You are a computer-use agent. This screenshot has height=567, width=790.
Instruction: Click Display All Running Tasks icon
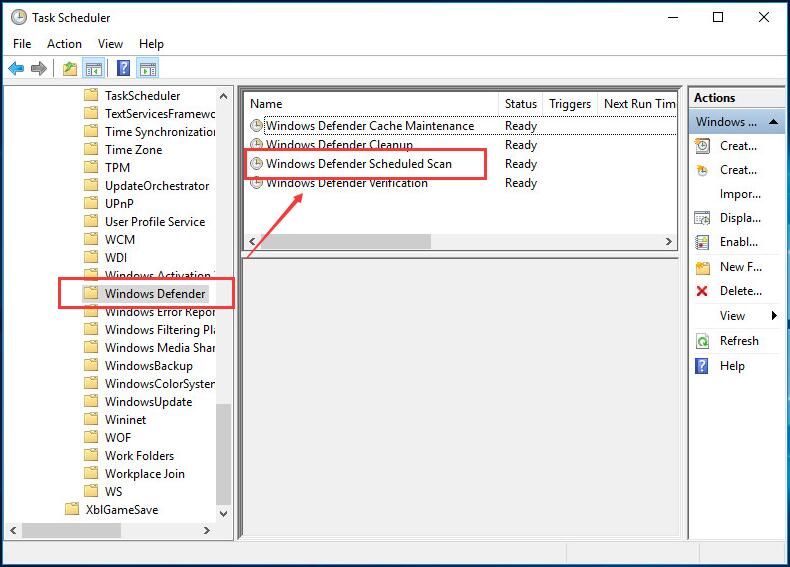point(702,218)
